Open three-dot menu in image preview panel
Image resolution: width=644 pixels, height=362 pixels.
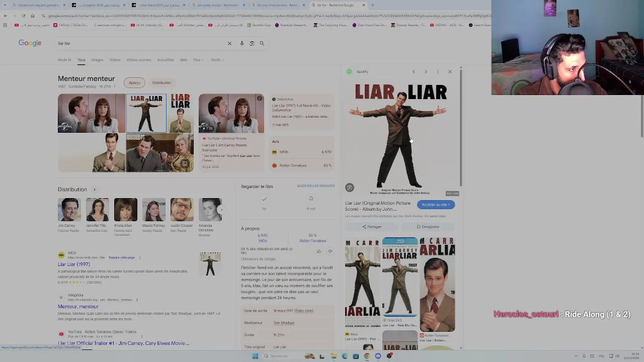pyautogui.click(x=438, y=72)
